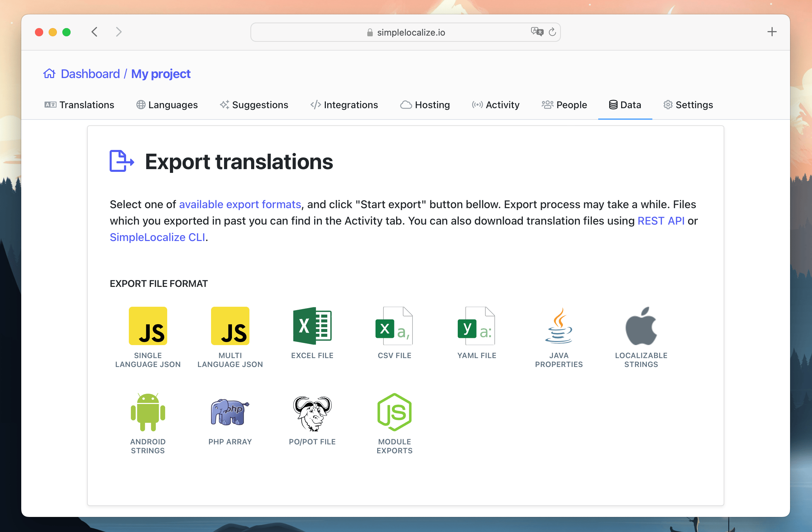Choose the Multi Language JSON export icon
Viewport: 812px width, 532px height.
(230, 326)
